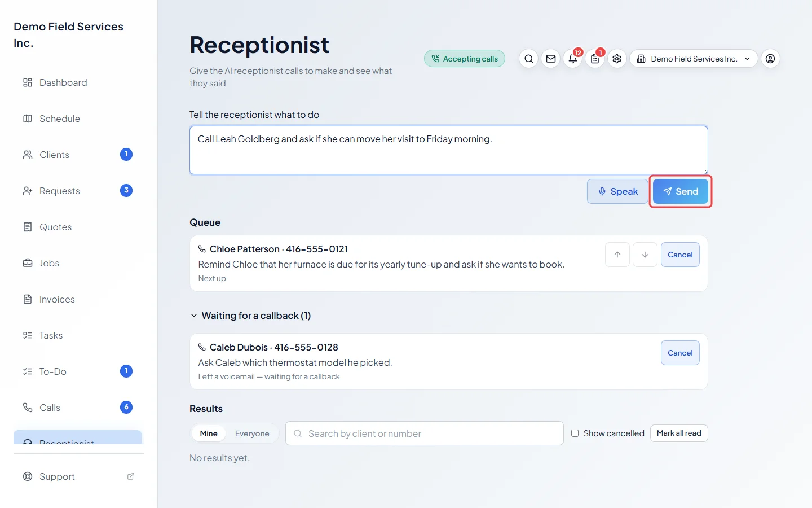Image resolution: width=812 pixels, height=508 pixels.
Task: Open the settings gear icon
Action: [x=617, y=59]
